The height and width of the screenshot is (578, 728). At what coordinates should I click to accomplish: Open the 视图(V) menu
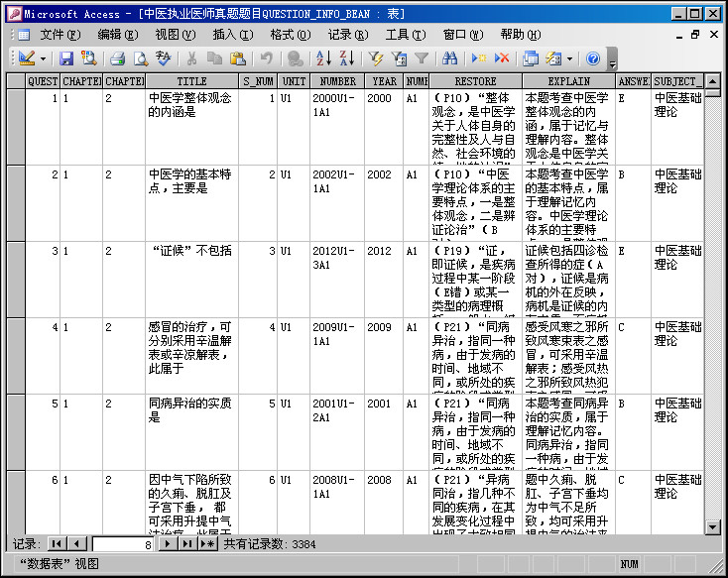tap(176, 35)
